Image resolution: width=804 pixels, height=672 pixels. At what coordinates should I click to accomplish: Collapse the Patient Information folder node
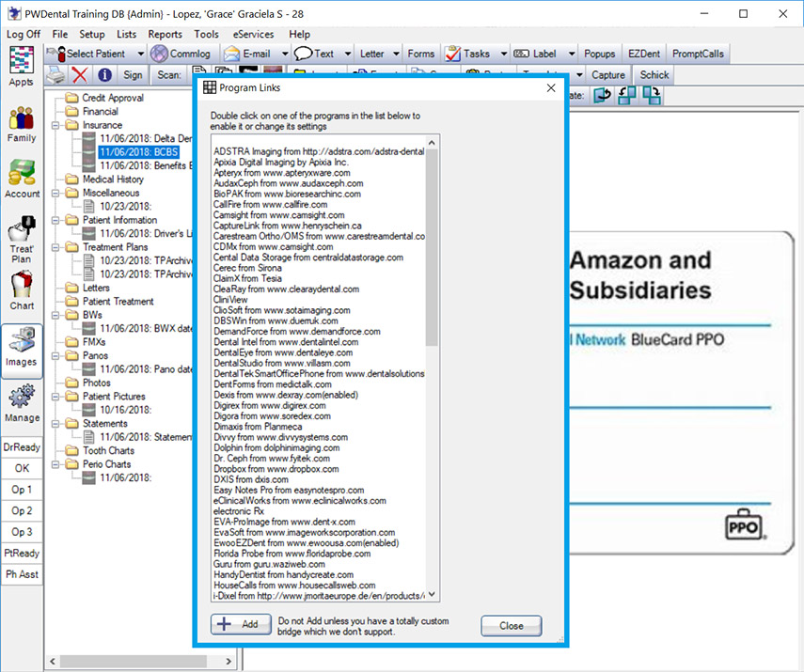coord(55,220)
